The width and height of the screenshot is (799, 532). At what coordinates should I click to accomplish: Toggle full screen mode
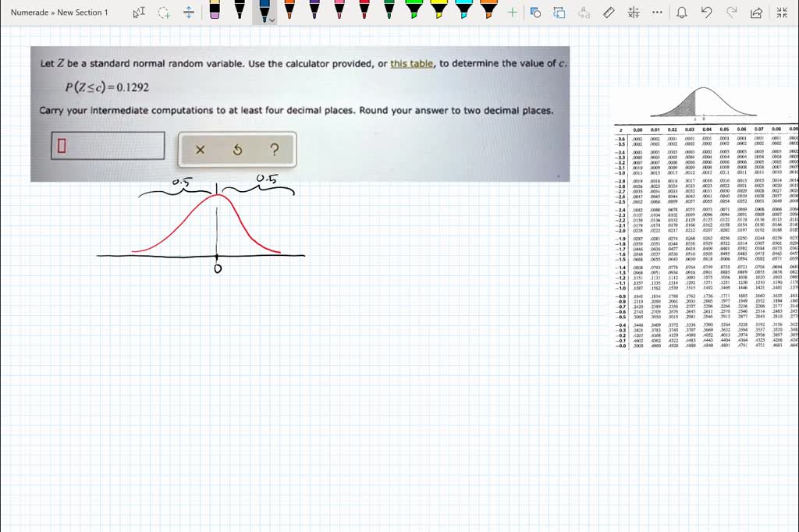[x=782, y=12]
